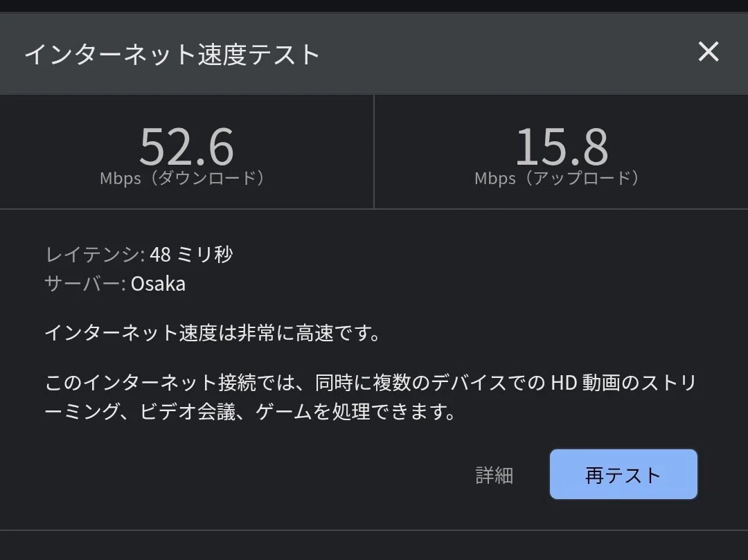Click the divider between download and upload
Viewport: 748px width, 560px height.
point(374,152)
